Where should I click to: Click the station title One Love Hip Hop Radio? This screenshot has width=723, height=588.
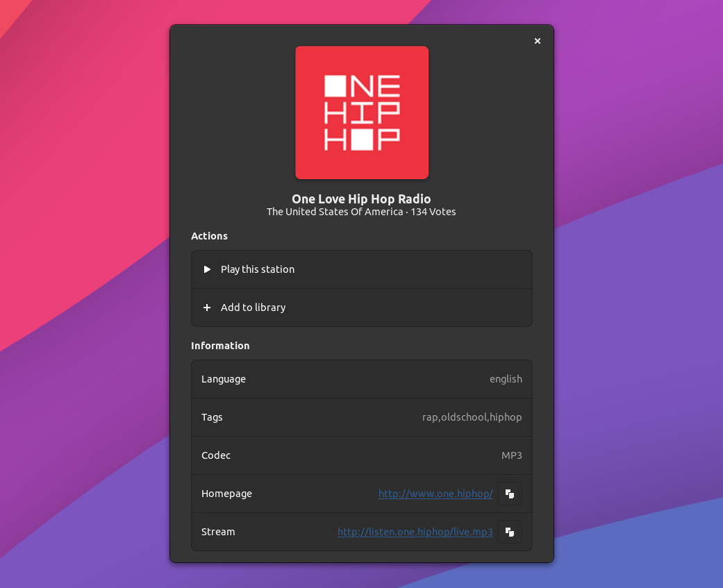[361, 199]
